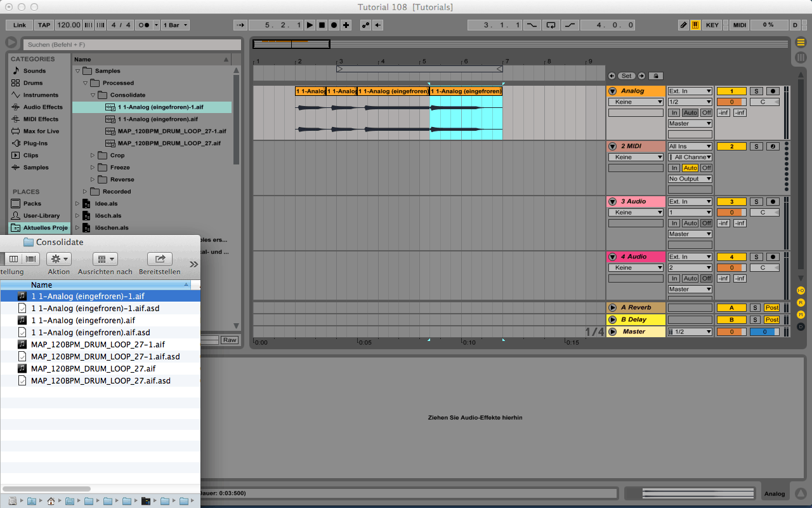Open the 1 Bar quantization dropdown
Screen dimensions: 812x508
tap(175, 25)
